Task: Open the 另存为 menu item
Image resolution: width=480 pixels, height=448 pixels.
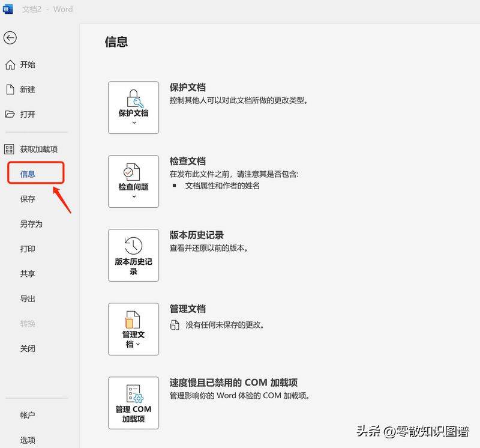Action: pyautogui.click(x=31, y=224)
